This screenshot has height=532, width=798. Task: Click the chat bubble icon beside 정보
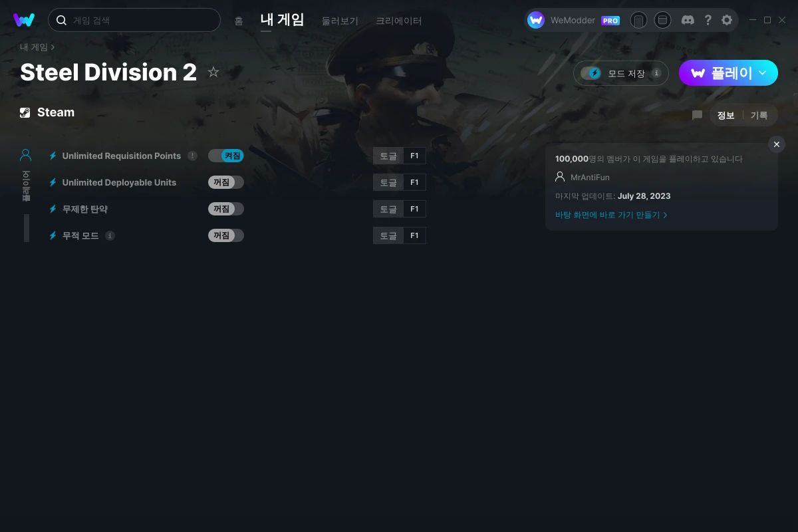pyautogui.click(x=697, y=115)
